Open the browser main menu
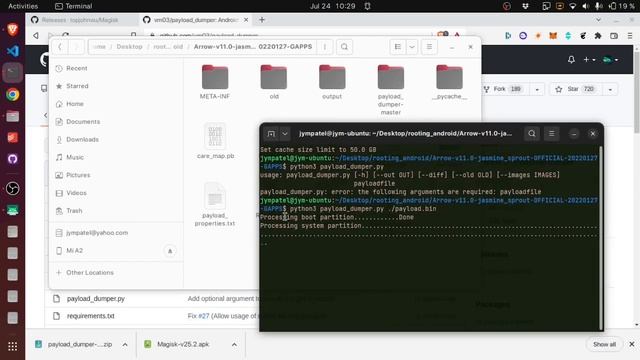This screenshot has height=360, width=640. pos(630,36)
